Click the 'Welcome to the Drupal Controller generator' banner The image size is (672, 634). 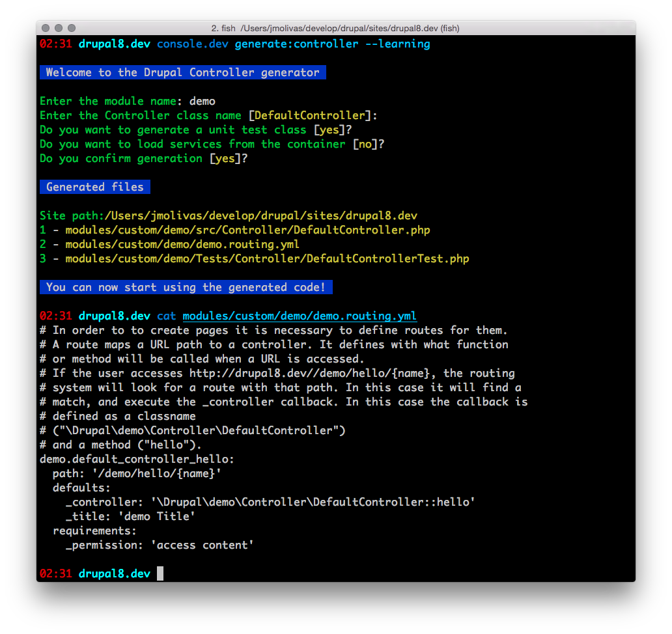pyautogui.click(x=182, y=72)
